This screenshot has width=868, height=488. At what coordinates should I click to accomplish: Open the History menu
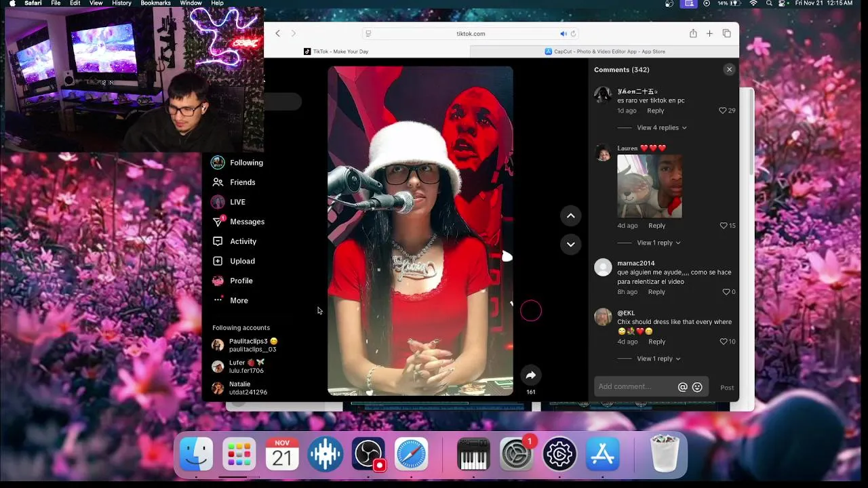tap(121, 3)
